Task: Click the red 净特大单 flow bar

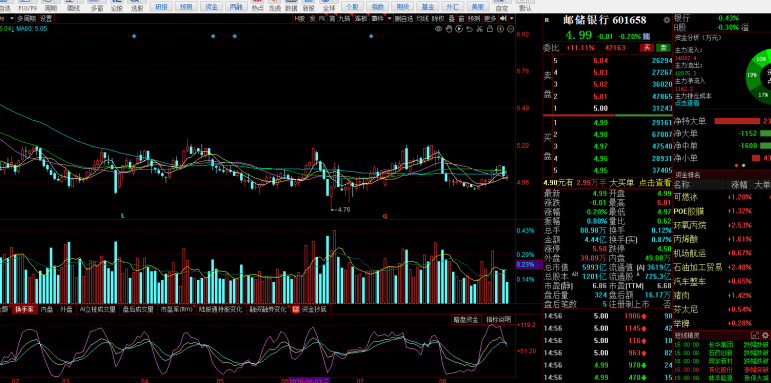Action: pyautogui.click(x=737, y=121)
